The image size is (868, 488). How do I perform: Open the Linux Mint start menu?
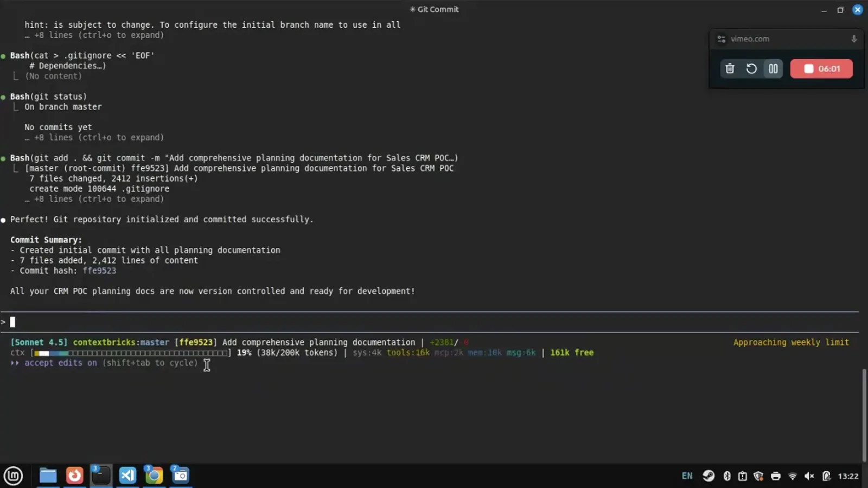click(x=14, y=476)
